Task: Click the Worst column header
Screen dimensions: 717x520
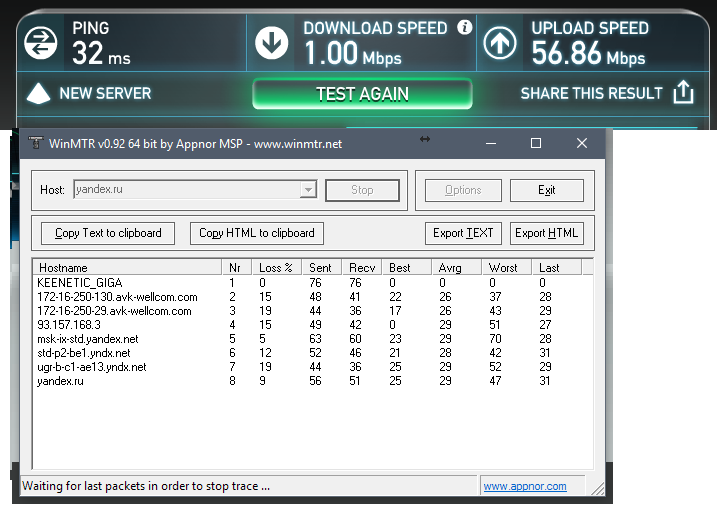Action: point(506,267)
